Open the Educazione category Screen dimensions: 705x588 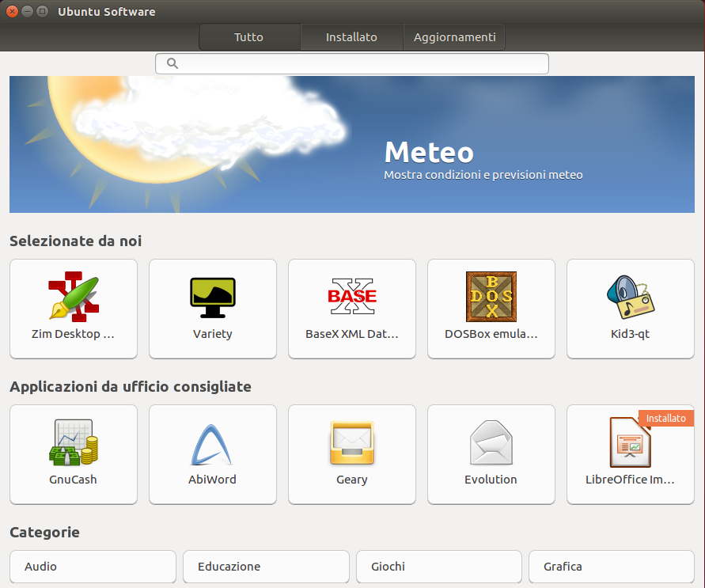pyautogui.click(x=266, y=567)
